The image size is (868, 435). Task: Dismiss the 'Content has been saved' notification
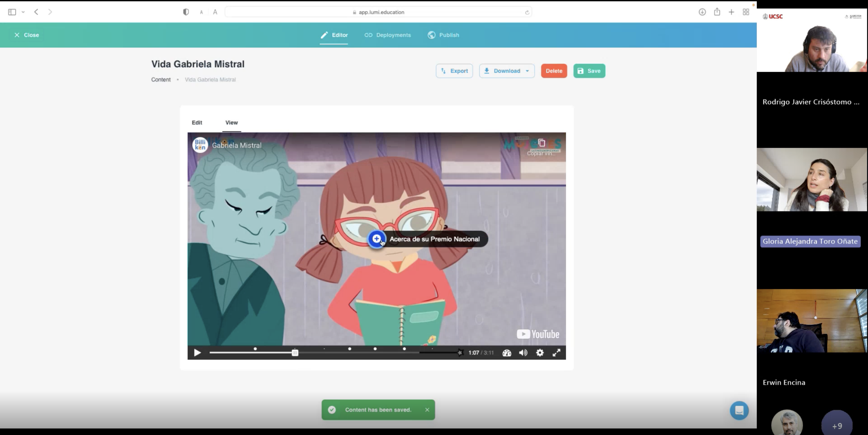coord(427,410)
